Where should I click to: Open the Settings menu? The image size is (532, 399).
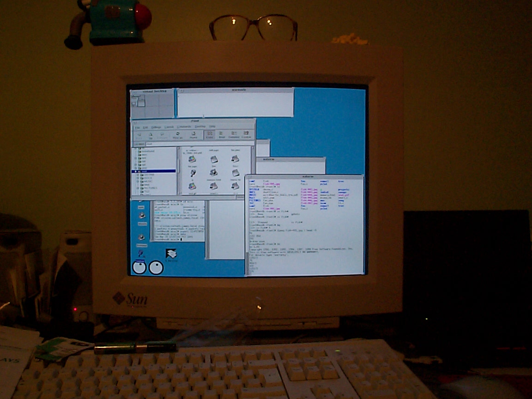[x=156, y=127]
